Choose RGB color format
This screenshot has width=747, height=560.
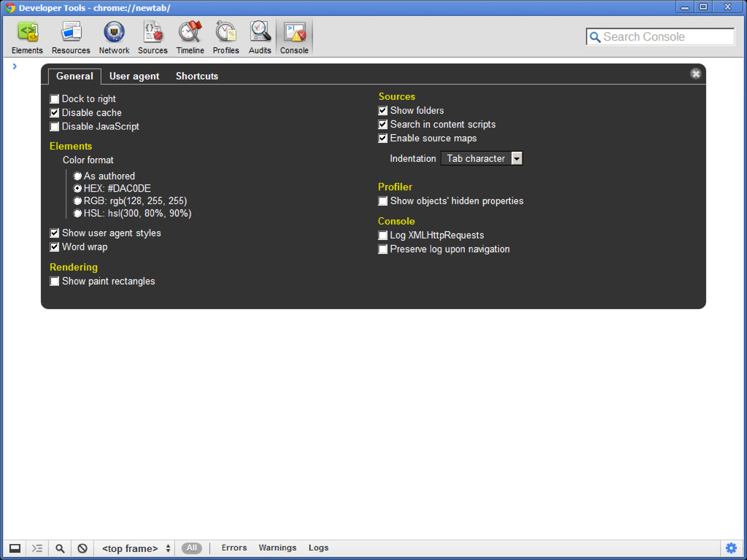tap(77, 201)
